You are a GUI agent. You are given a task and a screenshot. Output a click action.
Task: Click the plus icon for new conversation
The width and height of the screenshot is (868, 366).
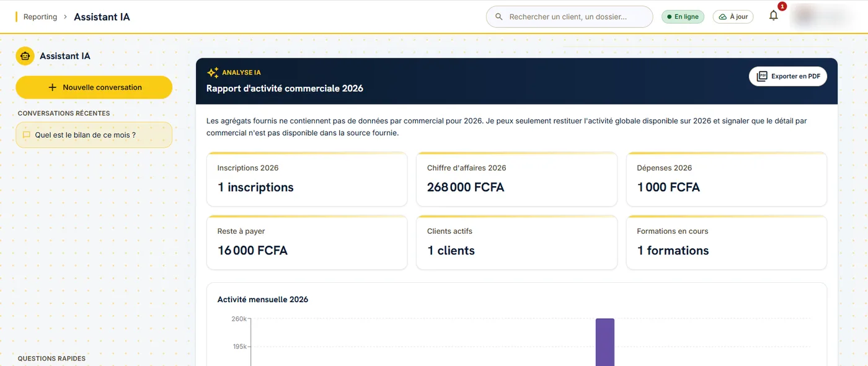[52, 87]
